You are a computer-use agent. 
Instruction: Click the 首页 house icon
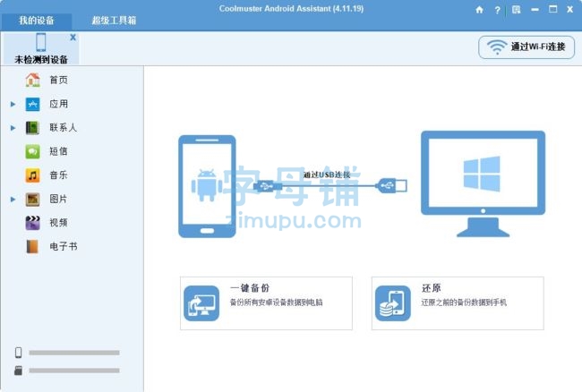(x=32, y=80)
